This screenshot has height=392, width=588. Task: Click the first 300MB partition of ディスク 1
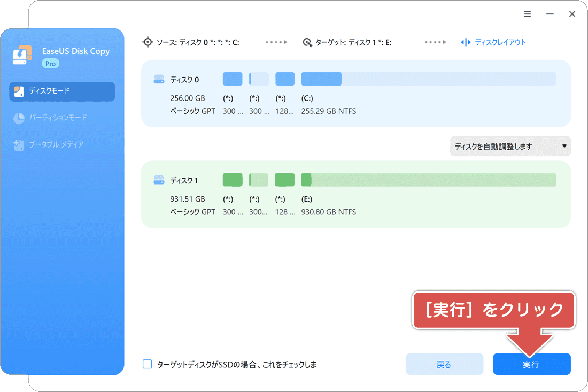[x=232, y=179]
